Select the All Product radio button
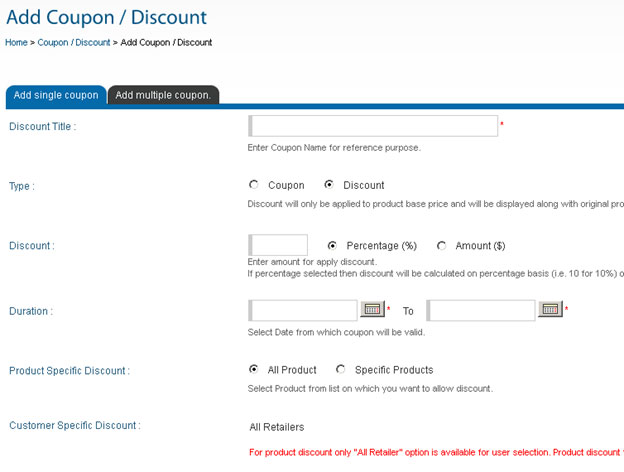The height and width of the screenshot is (472, 624). click(253, 369)
